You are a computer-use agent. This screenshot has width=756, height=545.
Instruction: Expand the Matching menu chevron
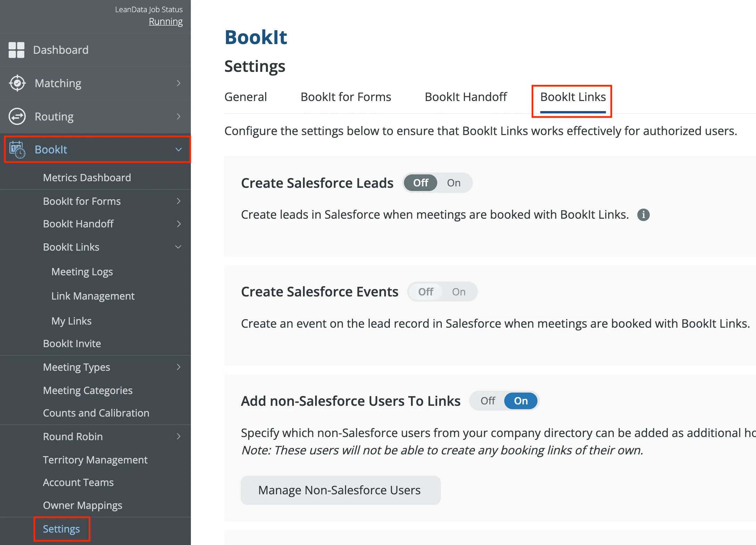(x=178, y=83)
